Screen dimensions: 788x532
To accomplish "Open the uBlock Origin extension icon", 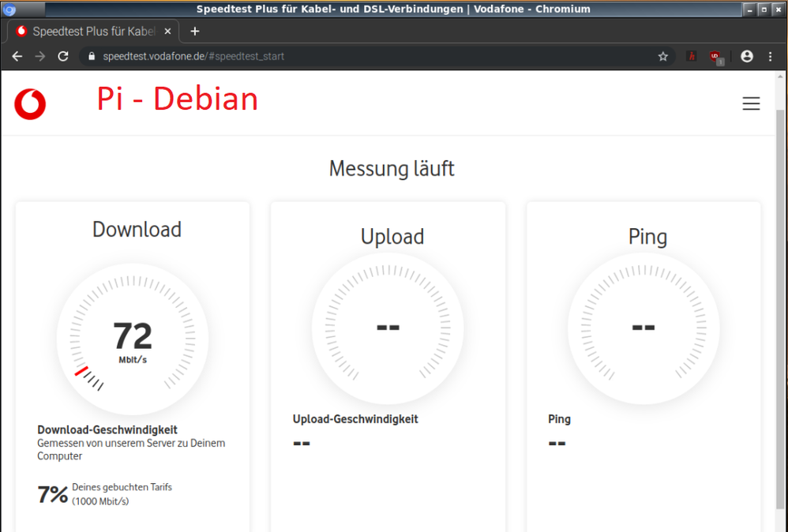I will 716,58.
